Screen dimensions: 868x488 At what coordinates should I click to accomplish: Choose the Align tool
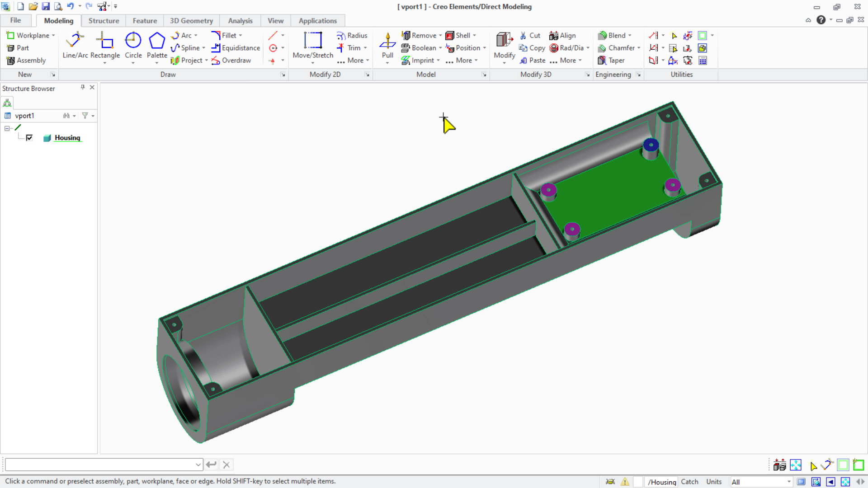coord(562,35)
